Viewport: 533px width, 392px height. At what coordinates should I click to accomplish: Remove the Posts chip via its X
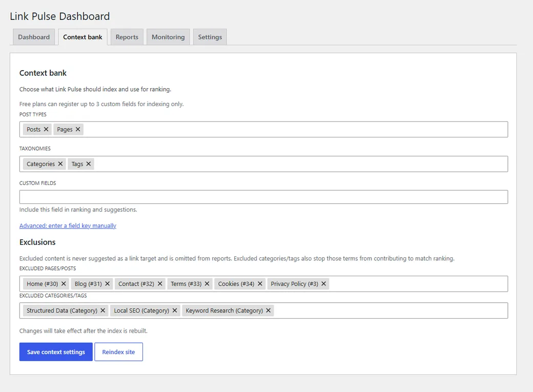click(46, 129)
